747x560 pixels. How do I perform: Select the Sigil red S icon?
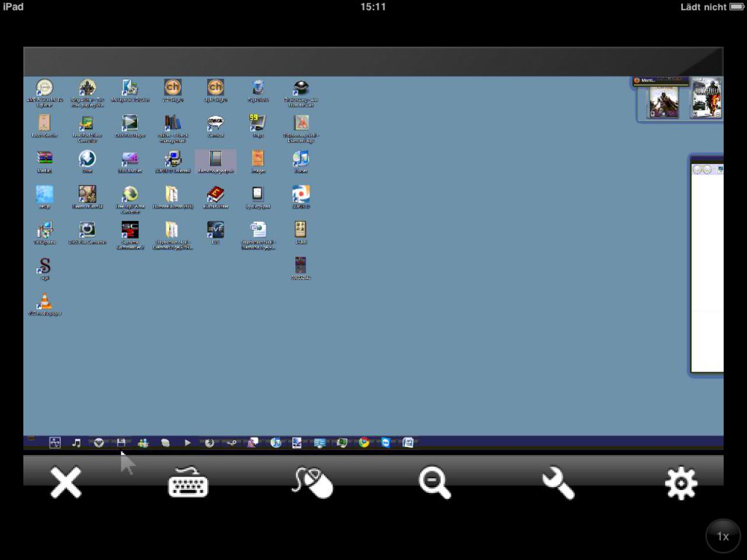(44, 269)
